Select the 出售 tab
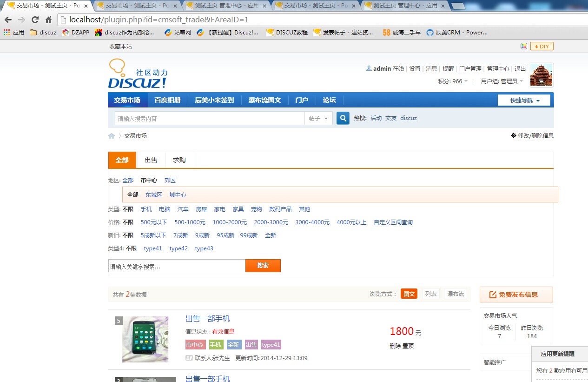588x382 pixels. point(151,160)
